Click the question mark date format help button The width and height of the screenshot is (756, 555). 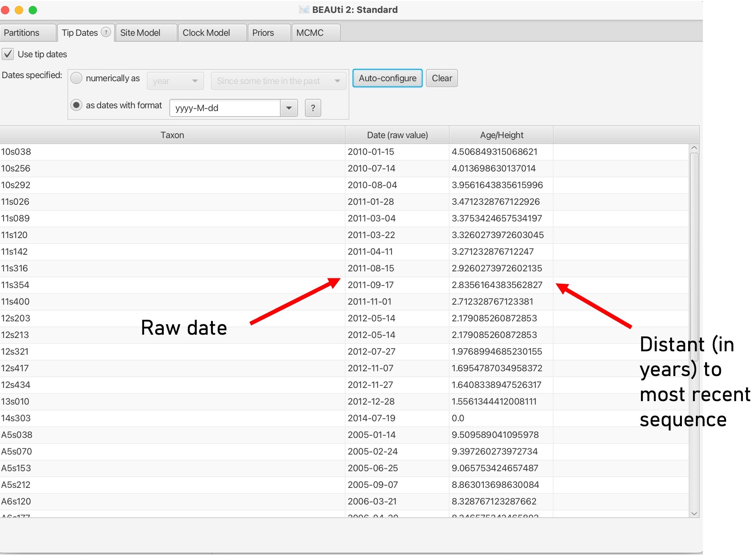click(x=313, y=108)
